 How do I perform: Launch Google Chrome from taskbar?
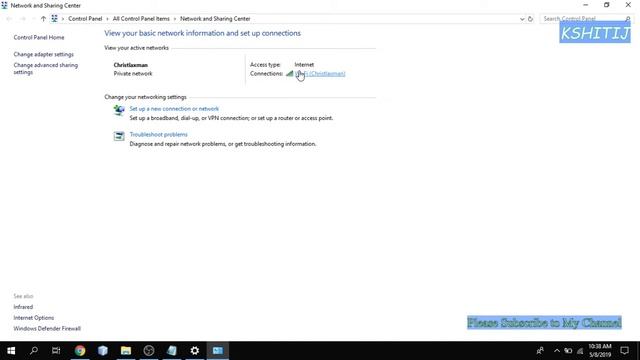(x=80, y=351)
